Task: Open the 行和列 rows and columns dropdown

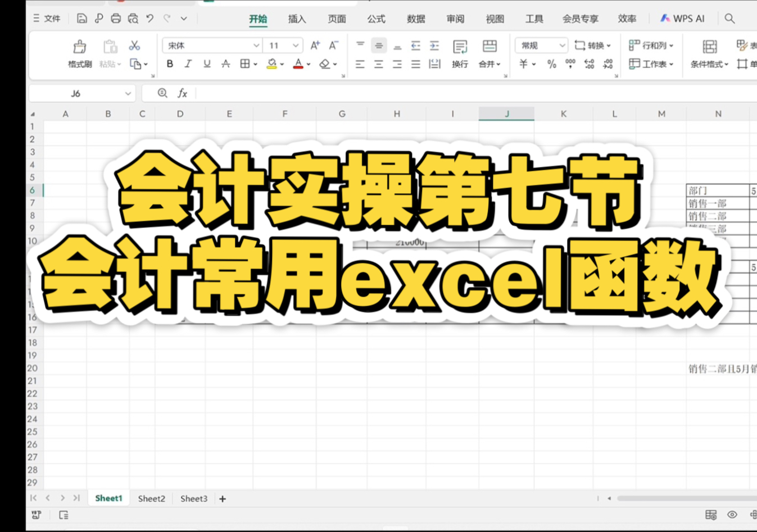Action: point(651,46)
